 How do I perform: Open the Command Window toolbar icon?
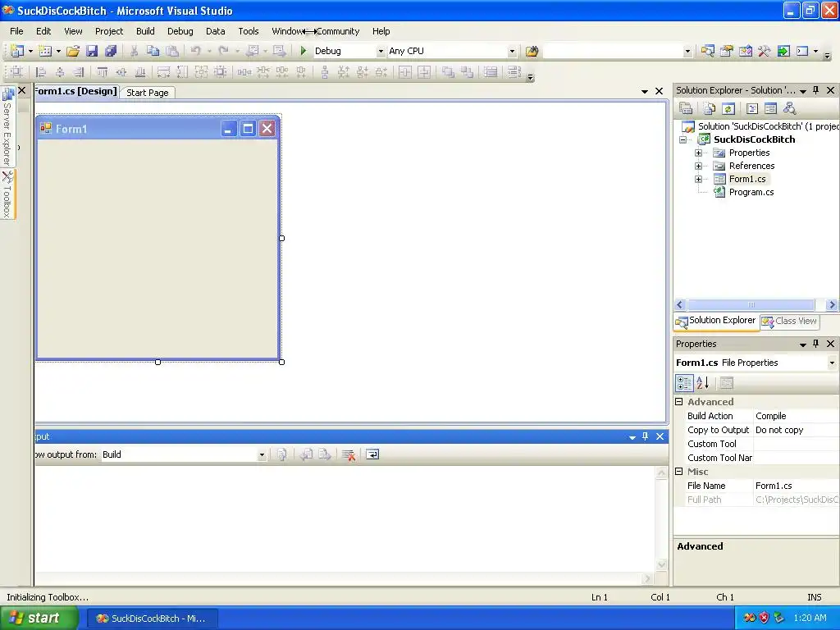pyautogui.click(x=802, y=51)
